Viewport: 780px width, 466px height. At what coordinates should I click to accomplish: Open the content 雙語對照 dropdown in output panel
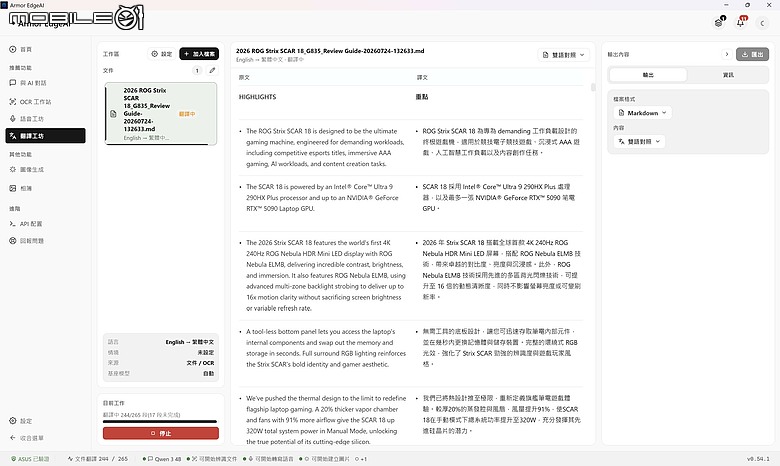click(x=639, y=142)
